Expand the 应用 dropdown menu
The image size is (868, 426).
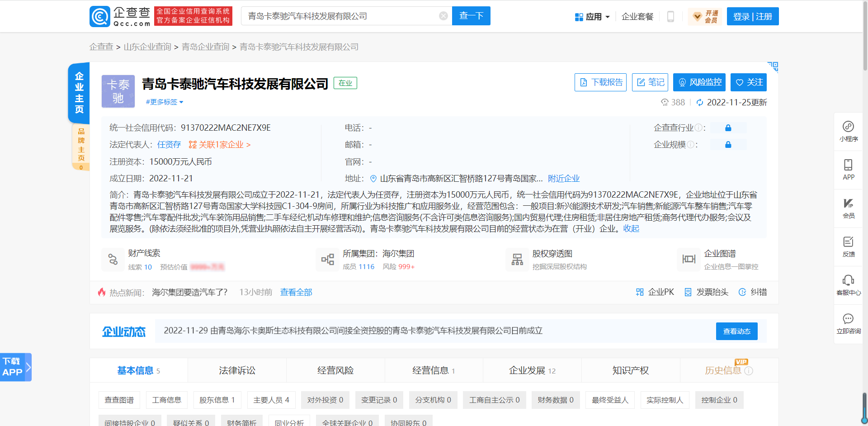tap(592, 17)
